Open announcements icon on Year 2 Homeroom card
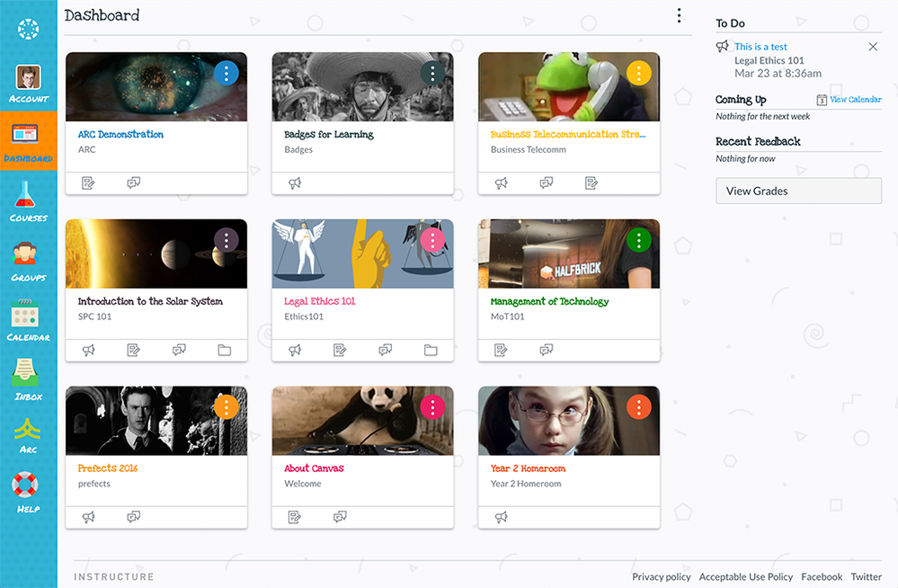The width and height of the screenshot is (898, 588). click(x=501, y=517)
